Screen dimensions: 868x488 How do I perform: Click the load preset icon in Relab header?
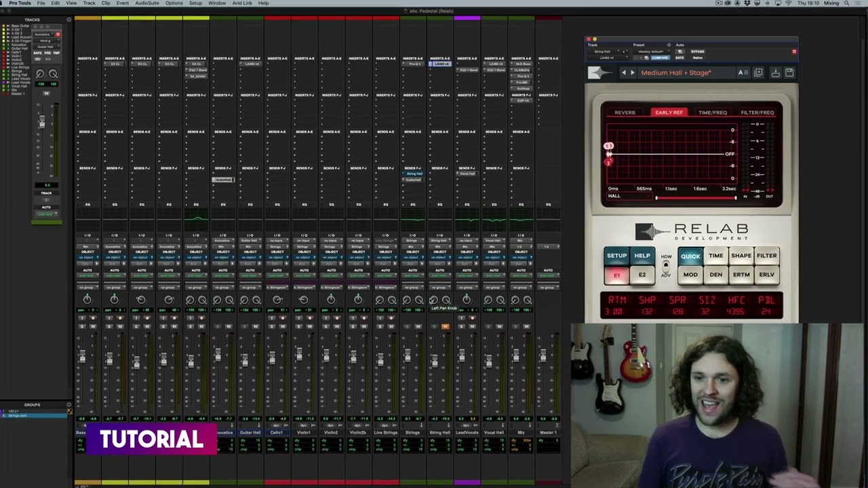click(776, 73)
